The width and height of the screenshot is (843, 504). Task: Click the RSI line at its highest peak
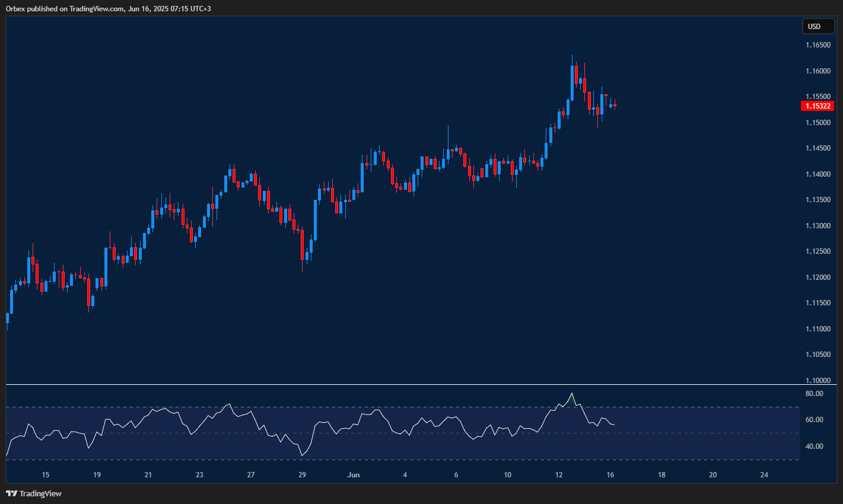[x=571, y=393]
